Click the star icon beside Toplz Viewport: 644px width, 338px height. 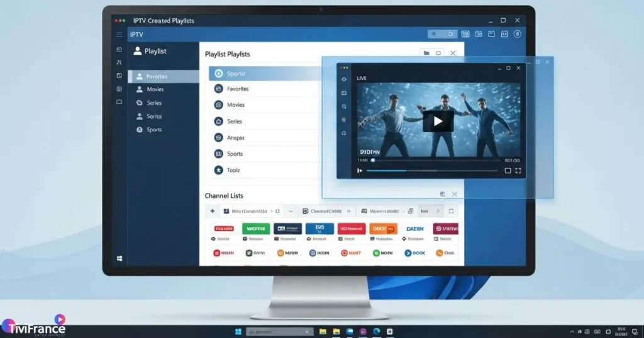click(x=218, y=170)
